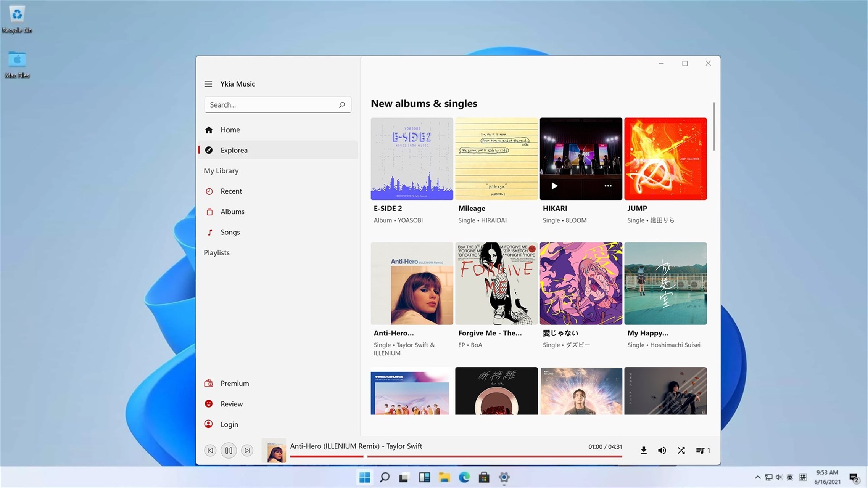Open the Login account icon

pos(209,424)
